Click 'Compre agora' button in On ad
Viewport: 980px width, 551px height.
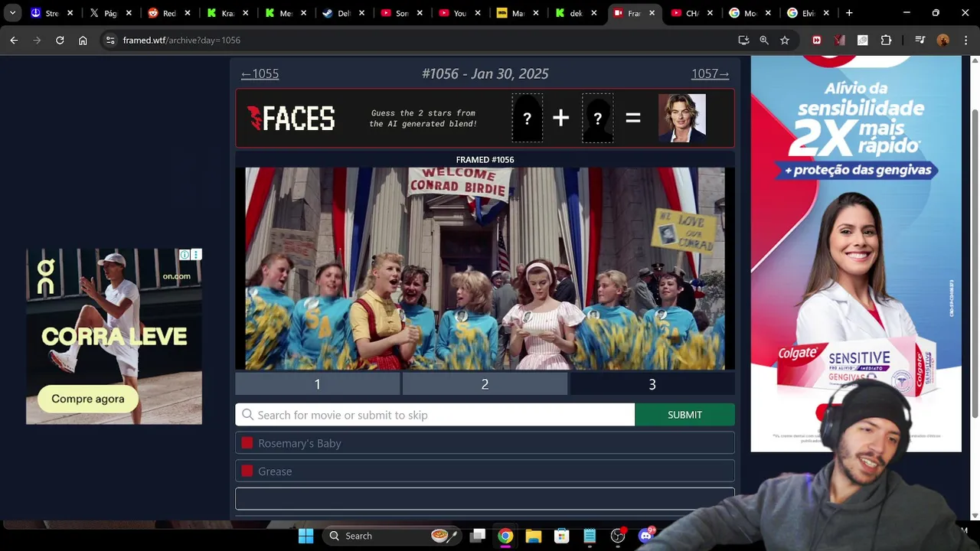(88, 399)
